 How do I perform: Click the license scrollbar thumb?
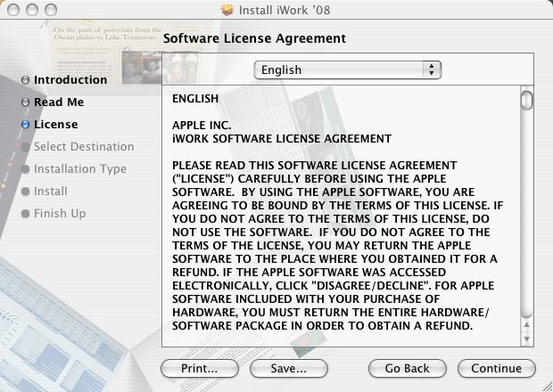[x=526, y=100]
